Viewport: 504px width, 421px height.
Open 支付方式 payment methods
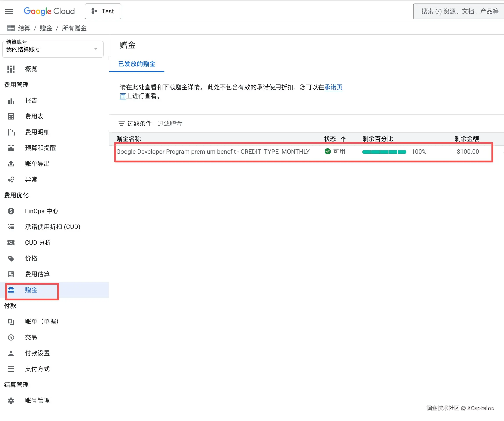[37, 369]
